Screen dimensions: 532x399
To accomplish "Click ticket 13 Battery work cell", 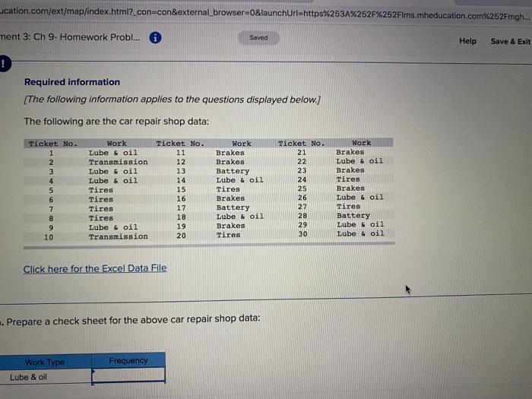I will (x=233, y=171).
